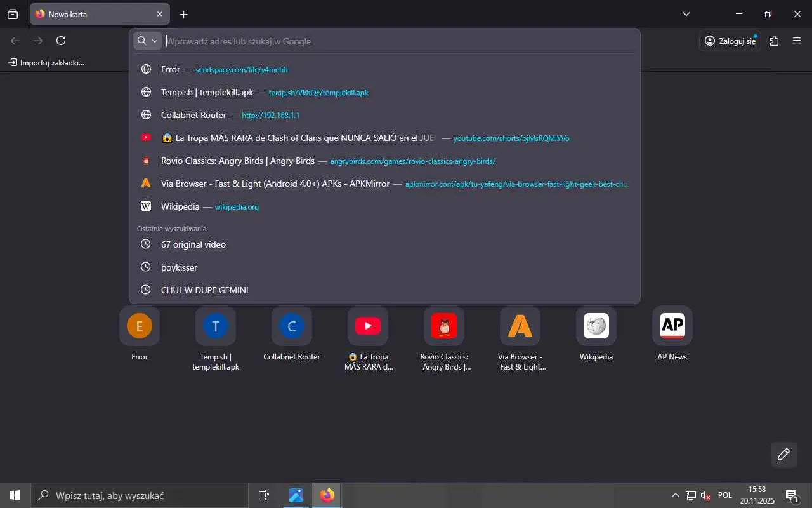Show hidden system tray icons
This screenshot has width=812, height=508.
tap(675, 495)
